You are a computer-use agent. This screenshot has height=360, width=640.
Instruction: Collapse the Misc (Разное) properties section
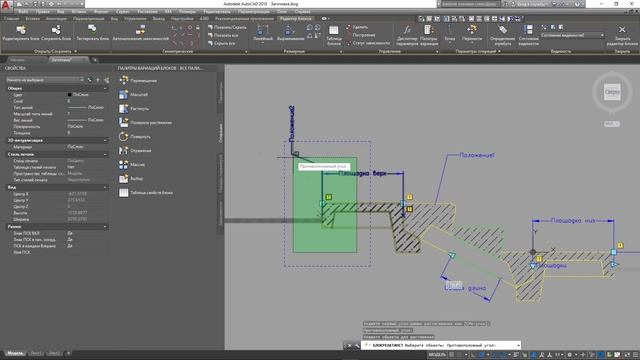[x=105, y=227]
